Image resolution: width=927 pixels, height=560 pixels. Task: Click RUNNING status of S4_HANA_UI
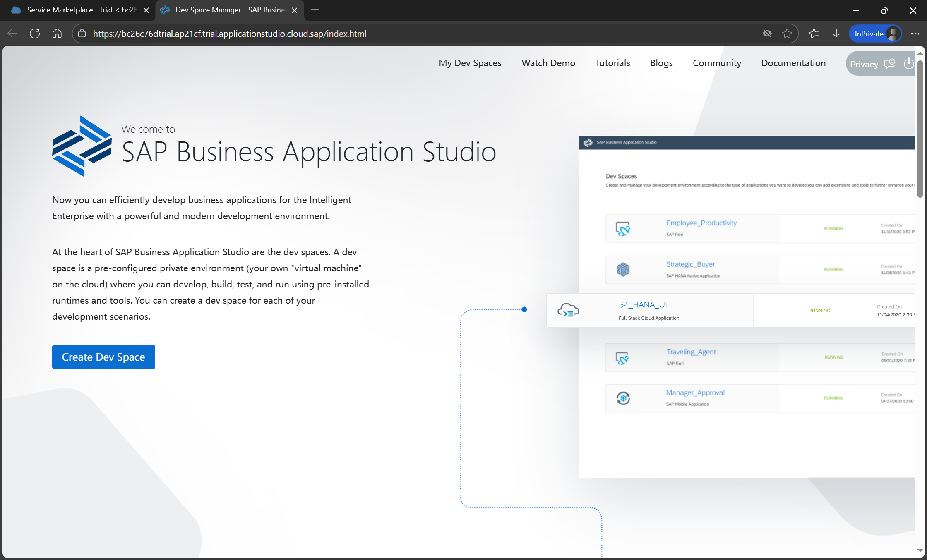tap(819, 311)
